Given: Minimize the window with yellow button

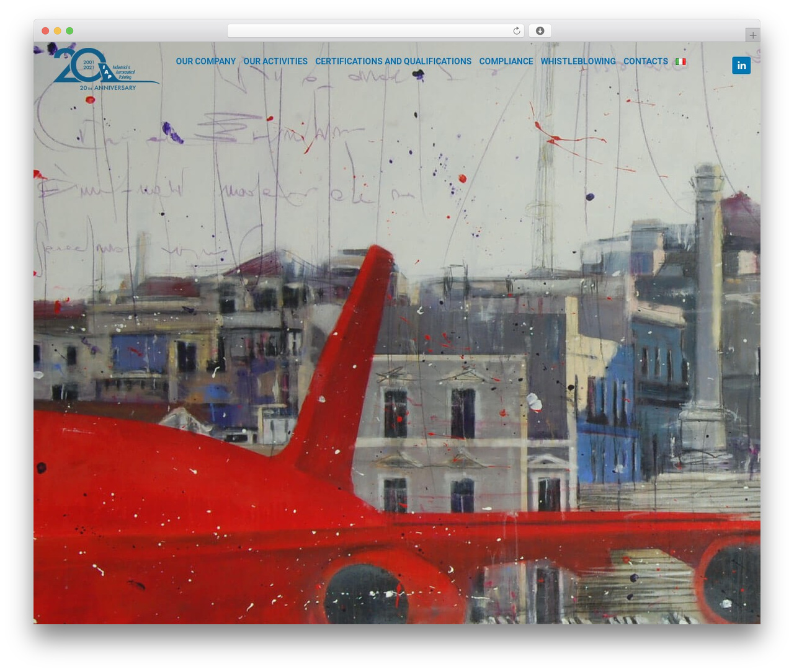Looking at the screenshot, I should (x=58, y=31).
